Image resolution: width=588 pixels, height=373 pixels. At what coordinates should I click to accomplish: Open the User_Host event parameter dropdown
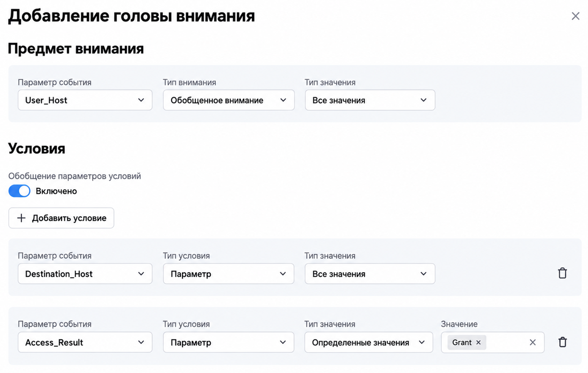point(85,100)
